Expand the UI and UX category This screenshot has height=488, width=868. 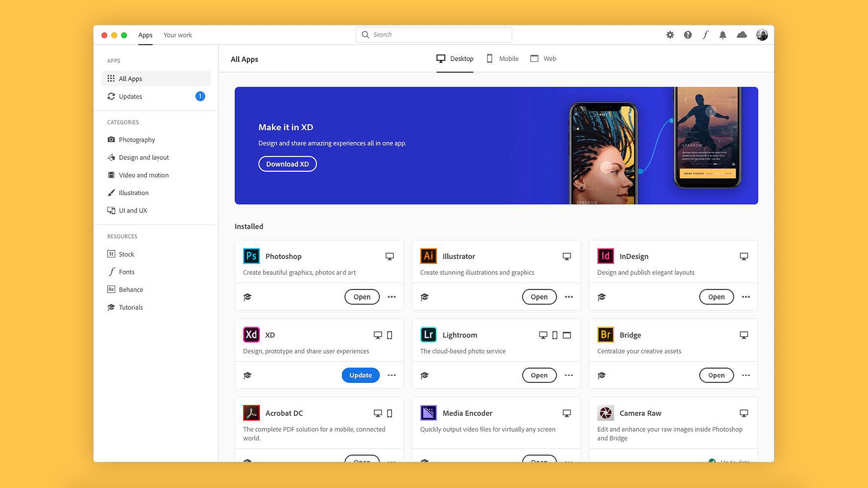(132, 210)
